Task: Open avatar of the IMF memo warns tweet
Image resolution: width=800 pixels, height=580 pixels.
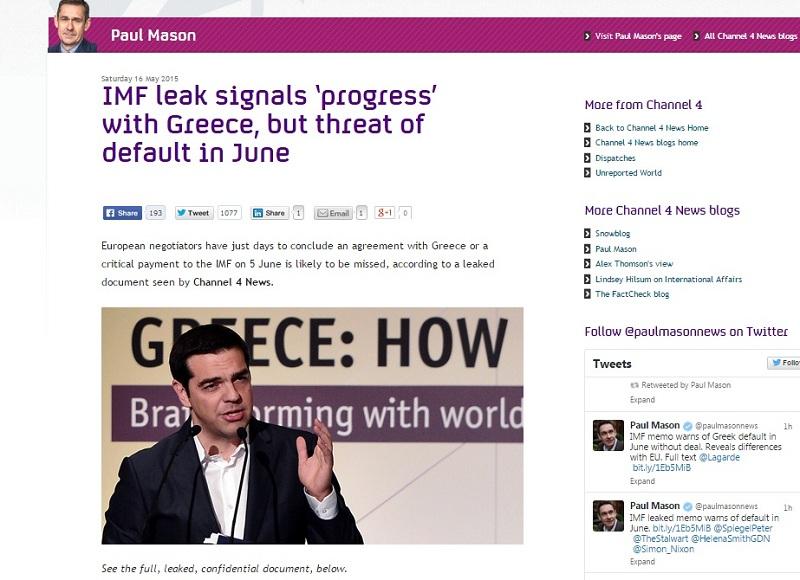Action: click(608, 436)
